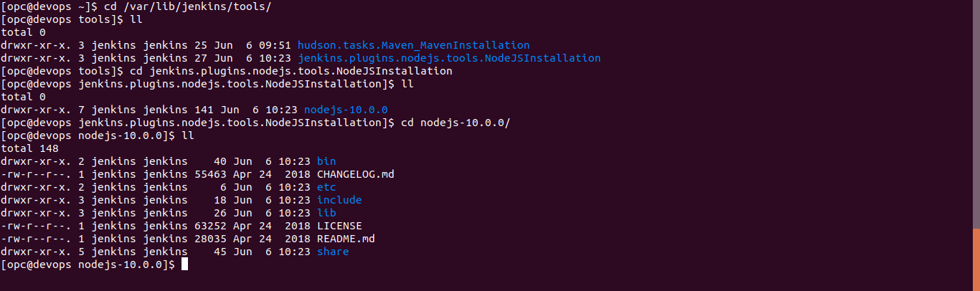Click the bin directory in listing
The height and width of the screenshot is (291, 980).
click(x=326, y=161)
